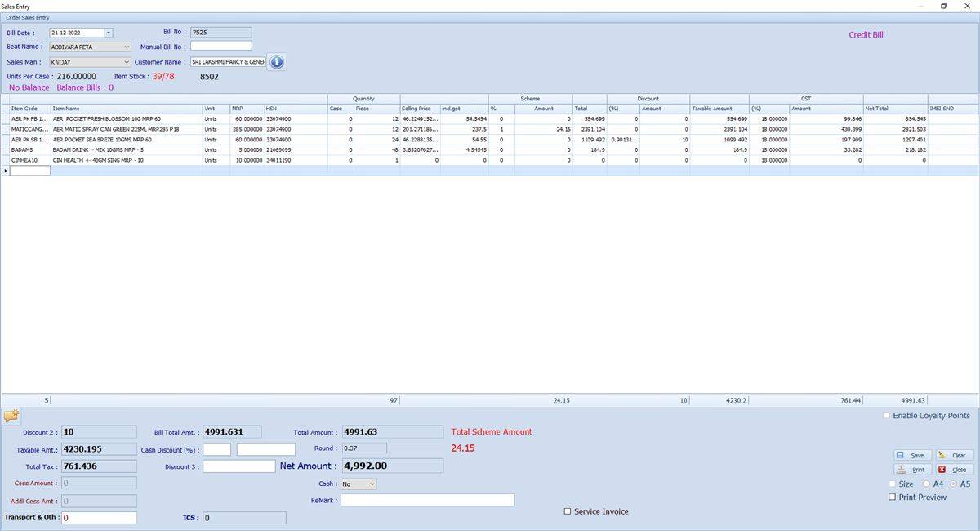The width and height of the screenshot is (980, 531).
Task: Click the Order Sales Entry tab header
Action: click(x=29, y=17)
